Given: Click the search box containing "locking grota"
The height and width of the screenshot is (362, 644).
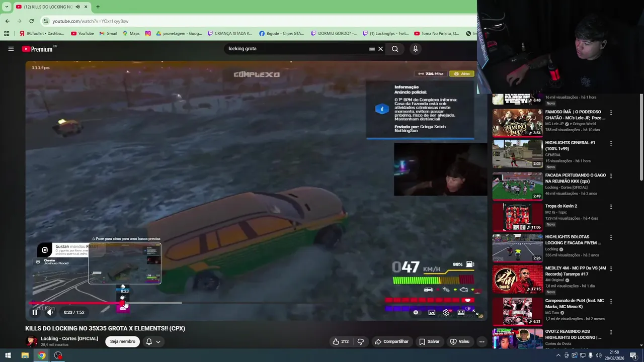Looking at the screenshot, I should [x=297, y=49].
